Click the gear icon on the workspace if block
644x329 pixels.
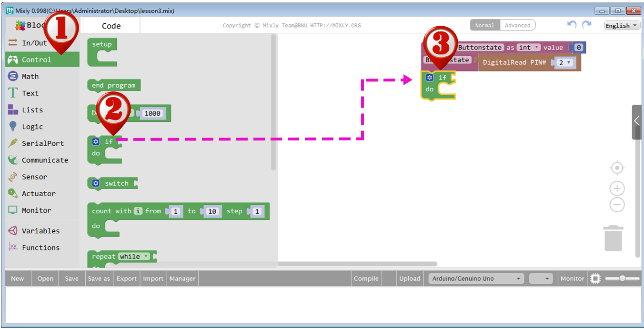[x=430, y=77]
